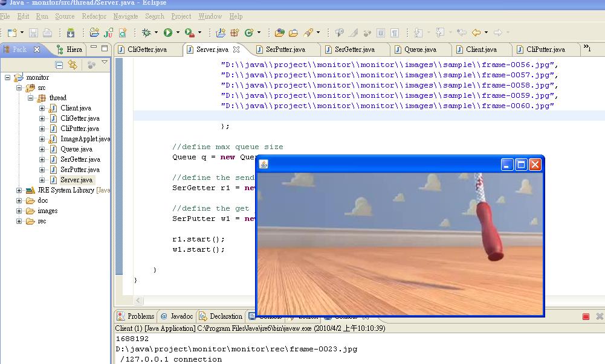Collapse the thread package node
Image resolution: width=605 pixels, height=364 pixels.
click(x=30, y=98)
